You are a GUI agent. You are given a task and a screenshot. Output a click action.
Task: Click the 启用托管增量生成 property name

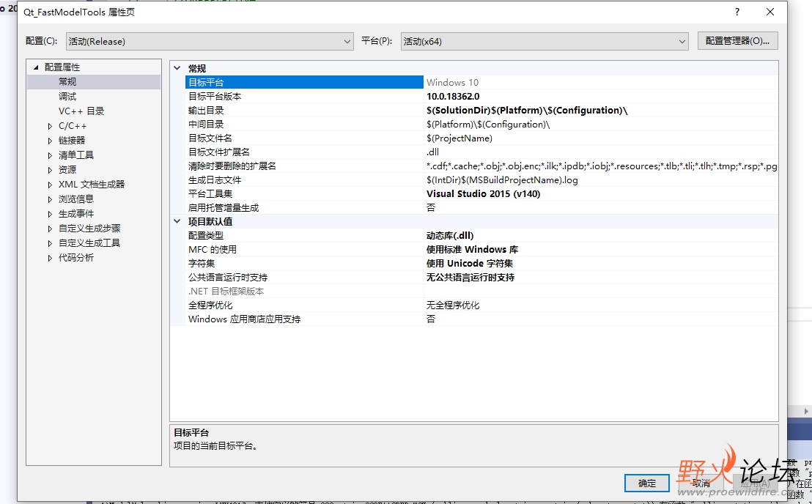coord(224,207)
